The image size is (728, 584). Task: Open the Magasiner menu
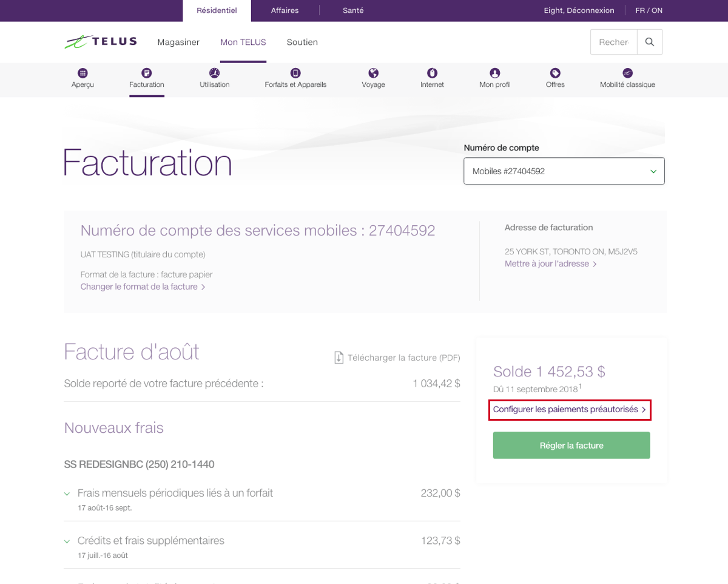coord(178,42)
